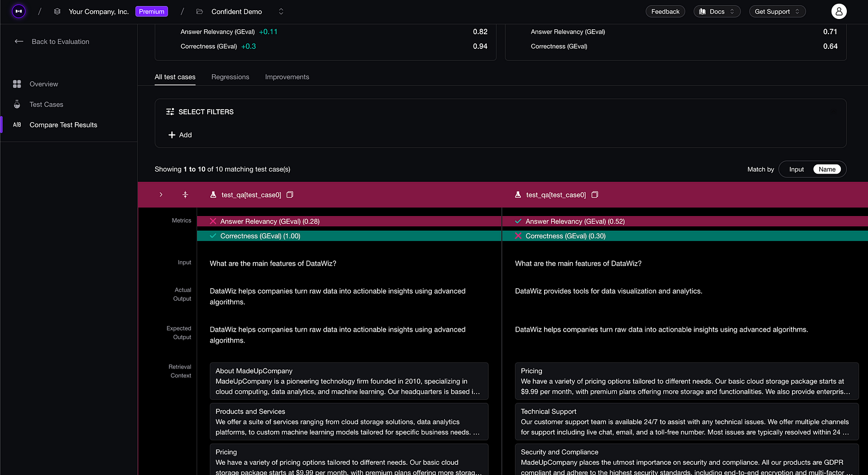Switch match mode to Input

tap(796, 169)
